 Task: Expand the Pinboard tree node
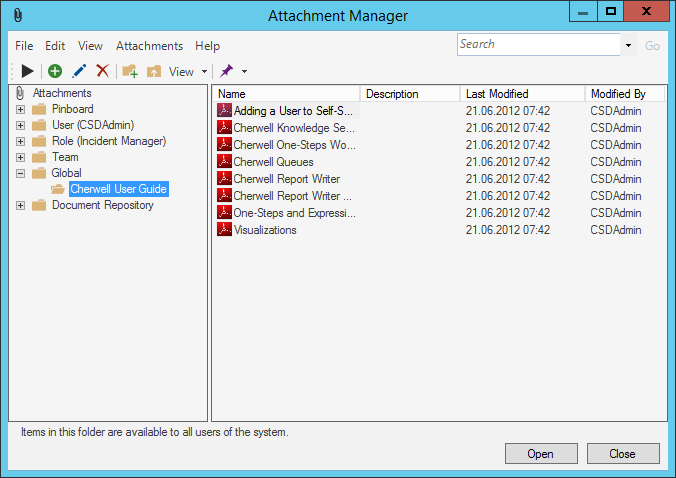pos(20,109)
